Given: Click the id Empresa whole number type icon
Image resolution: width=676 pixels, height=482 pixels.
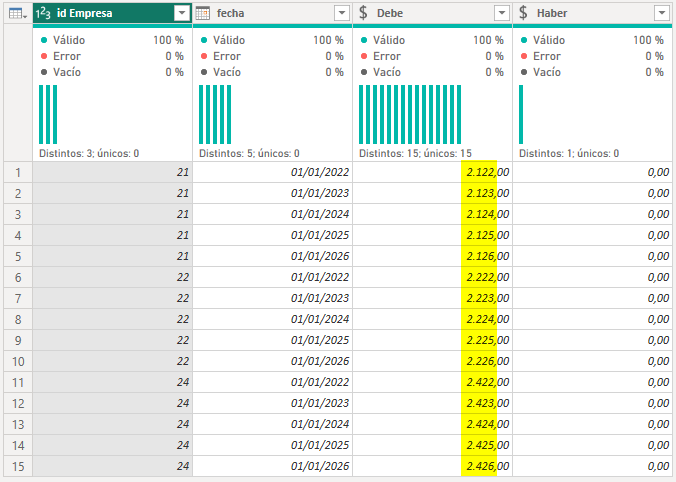Looking at the screenshot, I should click(44, 13).
